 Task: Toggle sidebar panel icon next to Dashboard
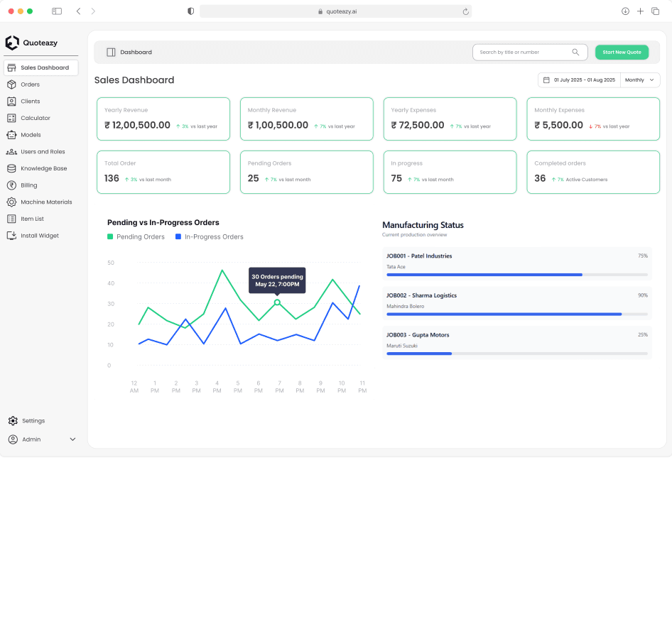pyautogui.click(x=111, y=52)
